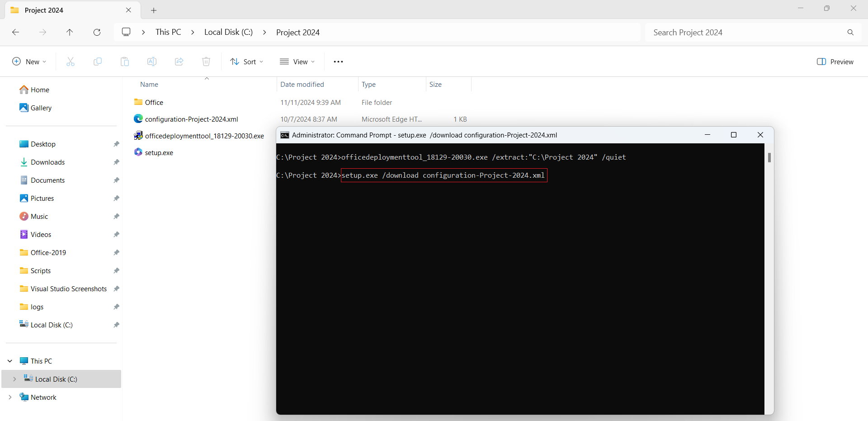The width and height of the screenshot is (868, 421).
Task: Go back with the Back arrow
Action: pos(15,32)
